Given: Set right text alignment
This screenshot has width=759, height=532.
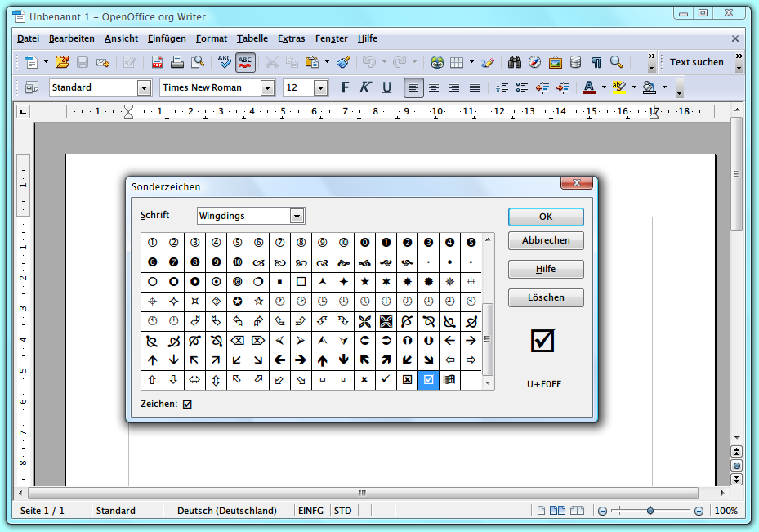Looking at the screenshot, I should coord(454,87).
